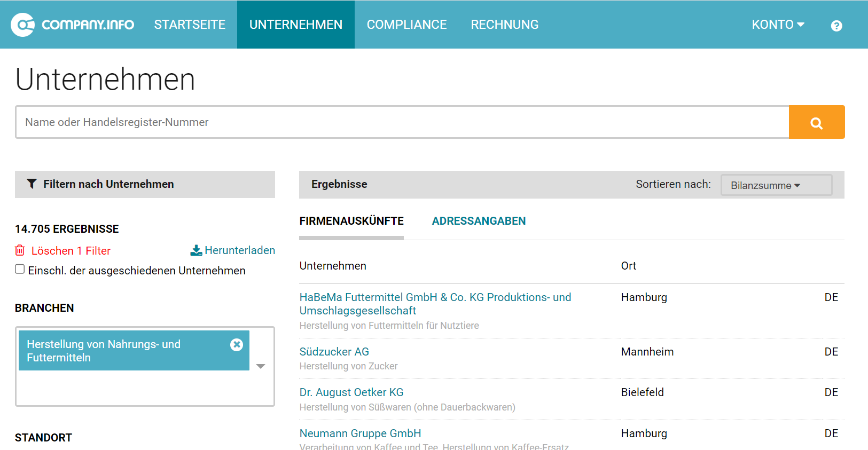The width and height of the screenshot is (868, 450).
Task: Open Dr. August Oetker KG link
Action: pyautogui.click(x=351, y=392)
